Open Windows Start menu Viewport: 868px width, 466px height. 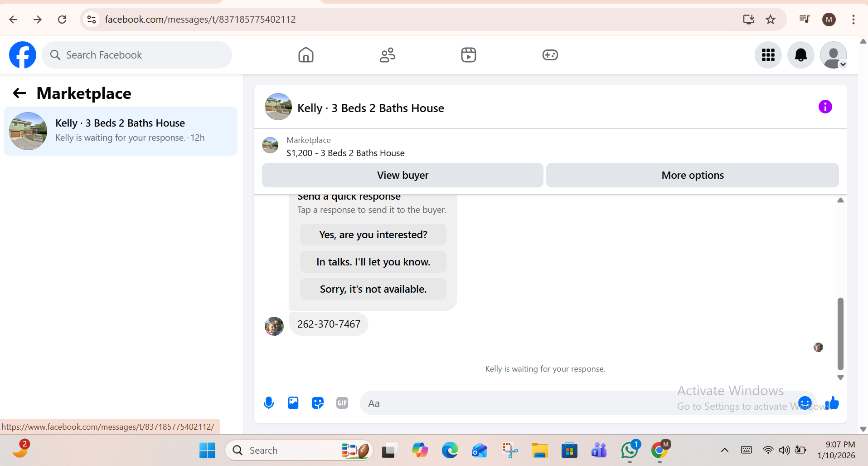[x=207, y=450]
